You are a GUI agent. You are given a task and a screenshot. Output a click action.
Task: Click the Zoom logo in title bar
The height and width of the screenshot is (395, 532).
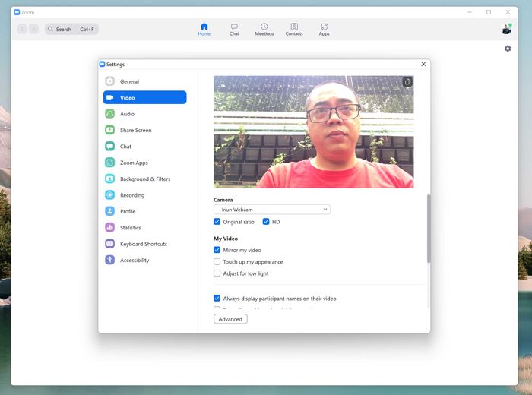pos(17,12)
